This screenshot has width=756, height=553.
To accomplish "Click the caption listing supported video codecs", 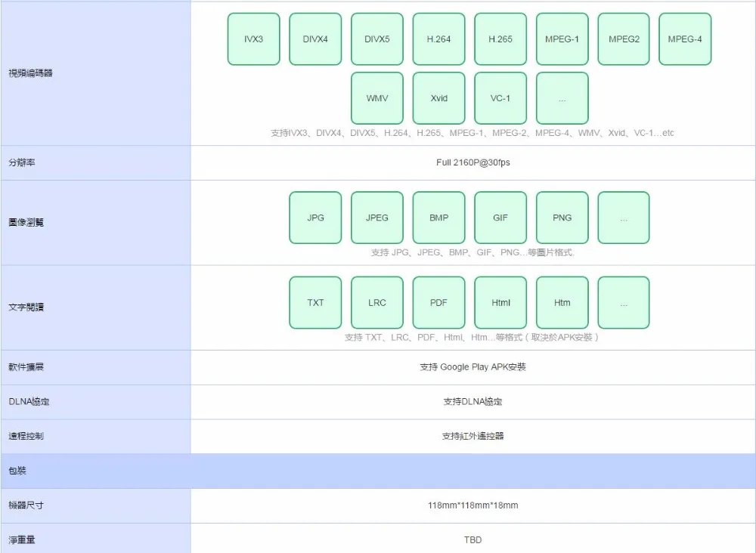I will click(x=472, y=133).
